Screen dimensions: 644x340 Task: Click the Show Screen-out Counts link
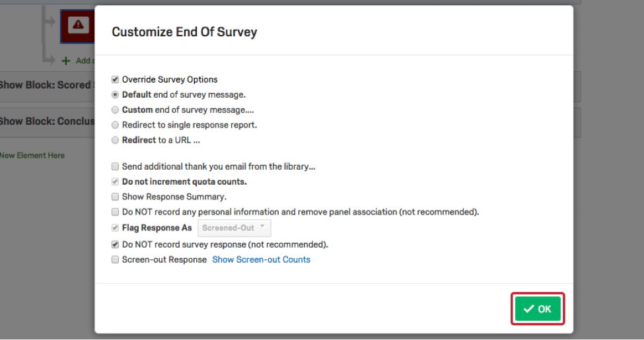[x=261, y=260]
